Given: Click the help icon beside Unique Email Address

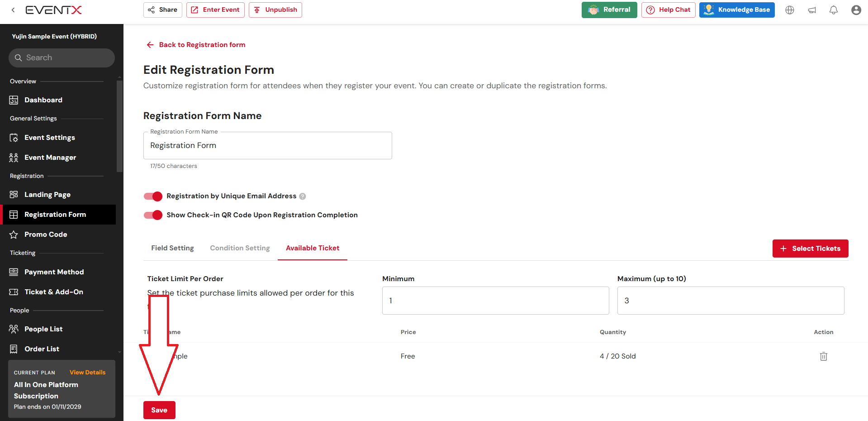Looking at the screenshot, I should pos(303,196).
